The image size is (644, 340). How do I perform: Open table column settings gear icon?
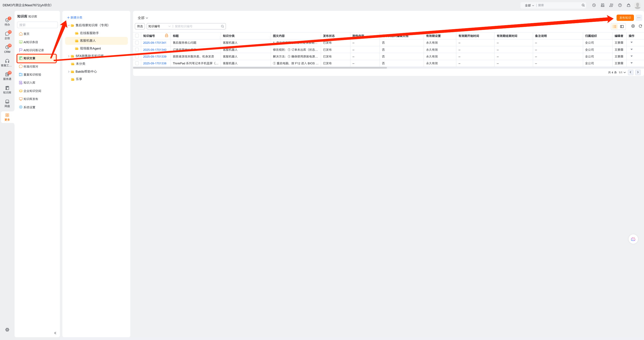(633, 26)
